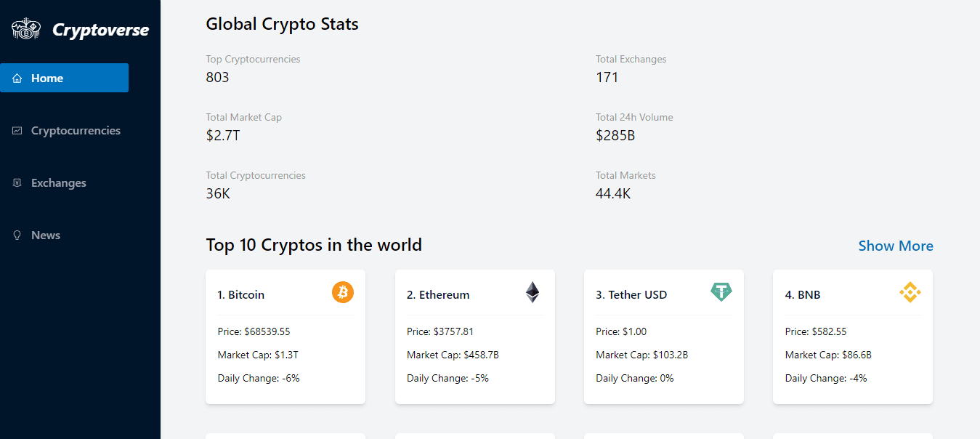
Task: Click the Top Cryptocurrencies label
Action: pyautogui.click(x=253, y=59)
